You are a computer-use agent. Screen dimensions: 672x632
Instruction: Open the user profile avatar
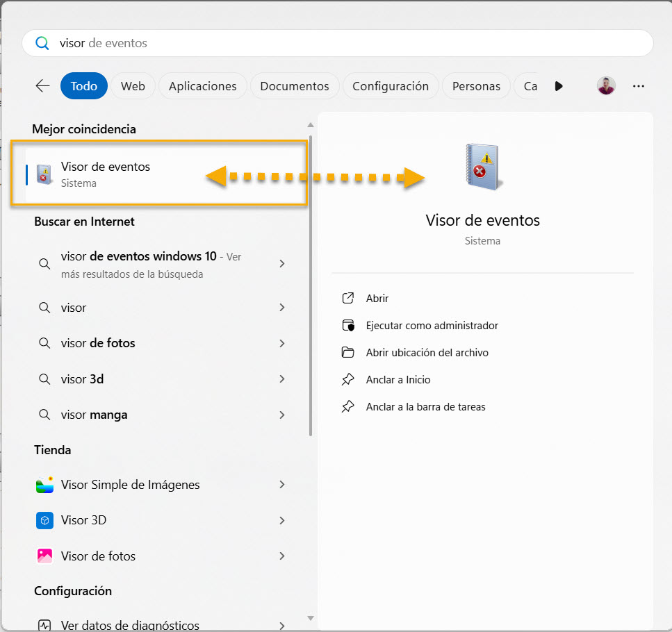pyautogui.click(x=606, y=86)
